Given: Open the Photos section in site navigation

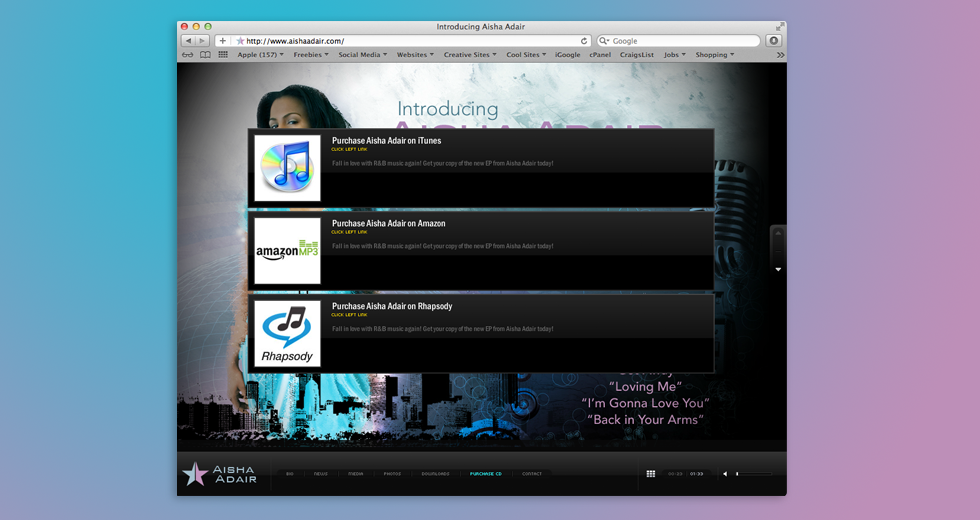Looking at the screenshot, I should [392, 474].
